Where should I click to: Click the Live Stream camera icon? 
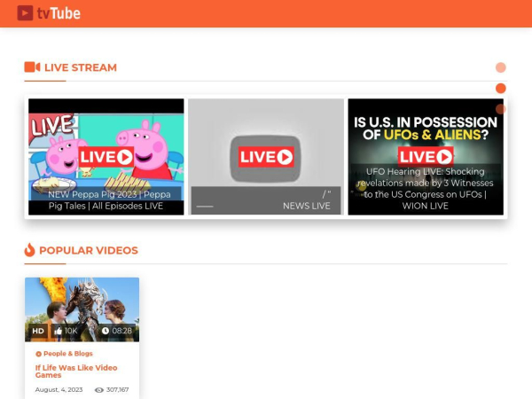pos(32,67)
